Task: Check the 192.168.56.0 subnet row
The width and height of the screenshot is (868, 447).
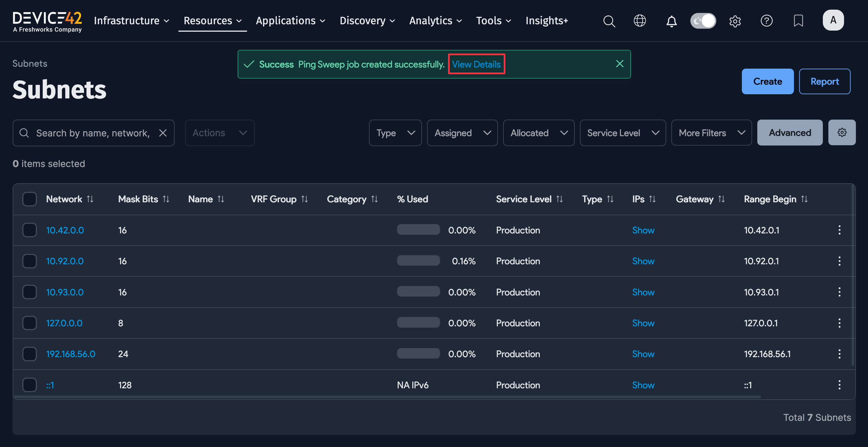Action: 30,354
